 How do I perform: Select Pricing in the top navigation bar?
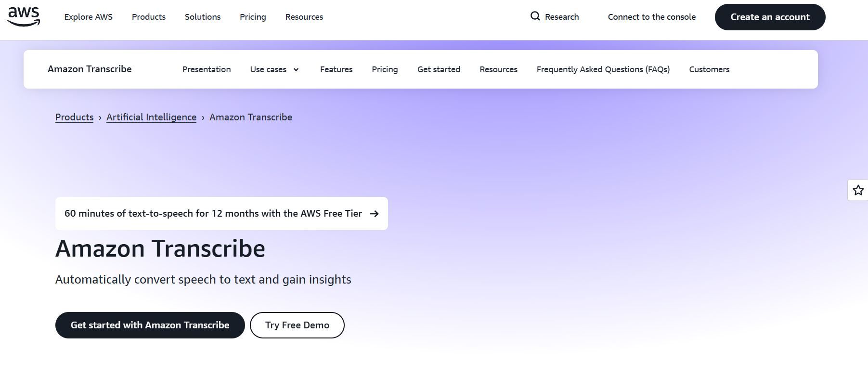click(x=253, y=17)
